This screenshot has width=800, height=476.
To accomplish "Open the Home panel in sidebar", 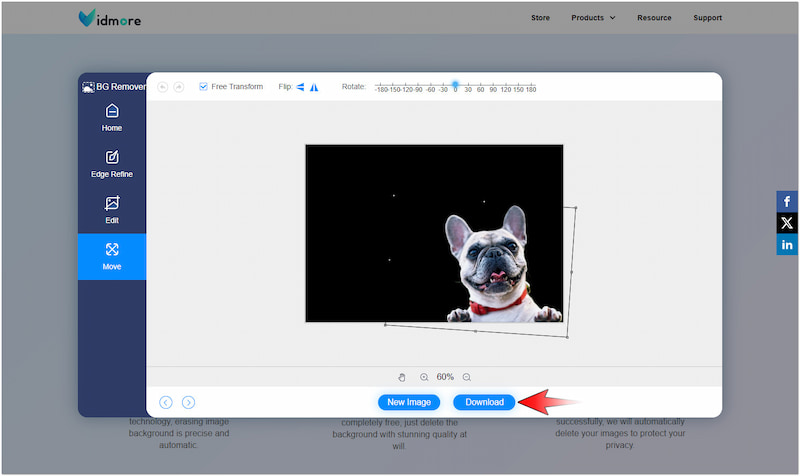I will (x=112, y=117).
